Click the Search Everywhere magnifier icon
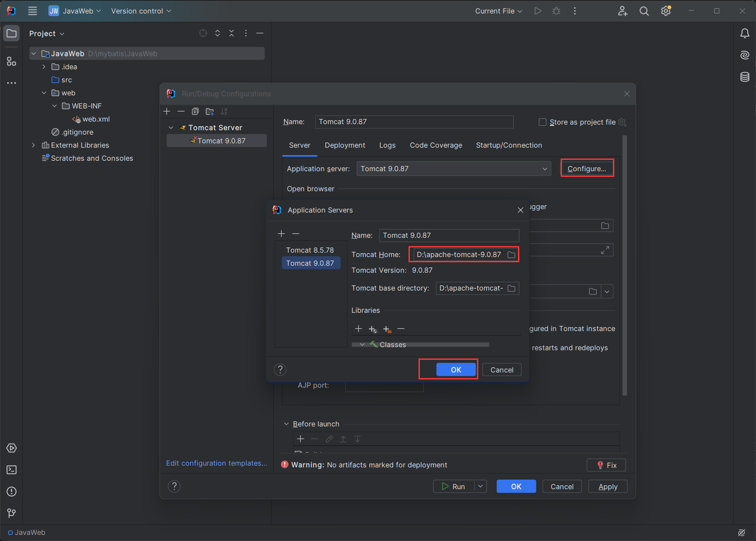 (x=644, y=11)
